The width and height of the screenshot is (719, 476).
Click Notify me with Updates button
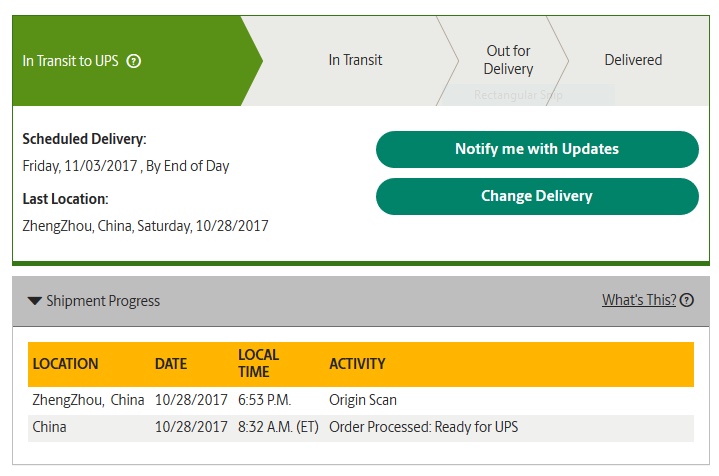tap(537, 149)
